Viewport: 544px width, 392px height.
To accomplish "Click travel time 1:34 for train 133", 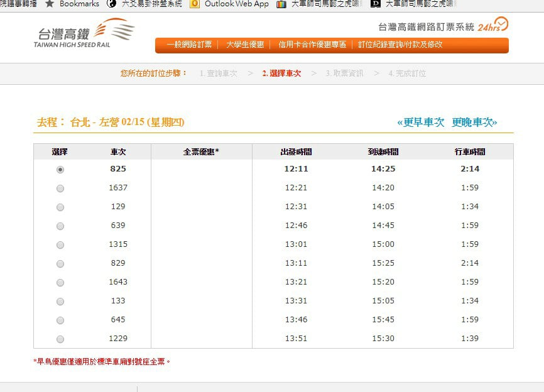I will (x=470, y=301).
